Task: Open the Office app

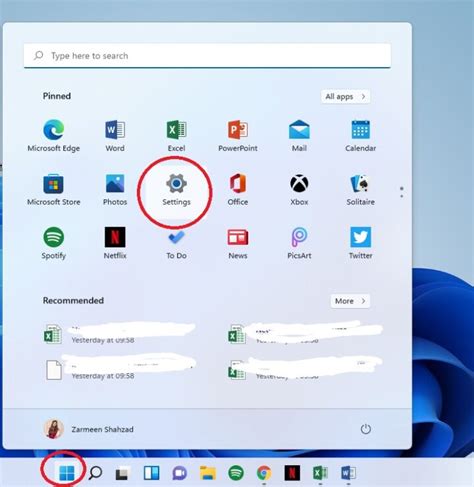Action: tap(238, 189)
